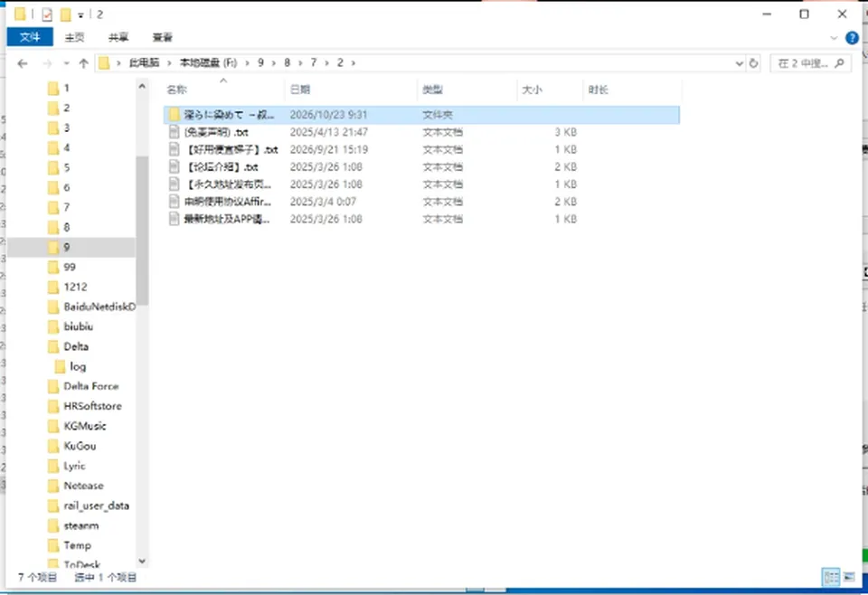Open the recent locations dropdown arrow
Viewport: 868px width, 595px height.
tap(66, 63)
